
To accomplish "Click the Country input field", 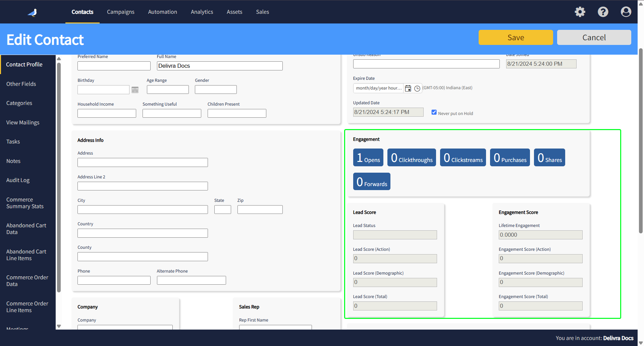I will click(x=143, y=233).
